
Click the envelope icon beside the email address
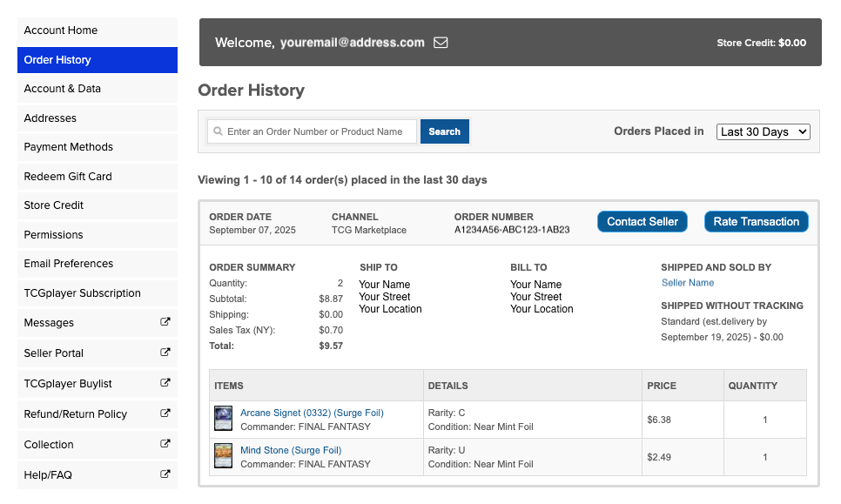[x=441, y=42]
